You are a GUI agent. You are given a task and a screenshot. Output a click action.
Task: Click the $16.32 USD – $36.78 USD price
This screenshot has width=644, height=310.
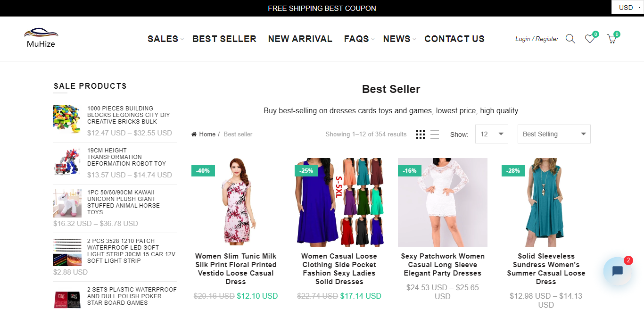(x=96, y=224)
